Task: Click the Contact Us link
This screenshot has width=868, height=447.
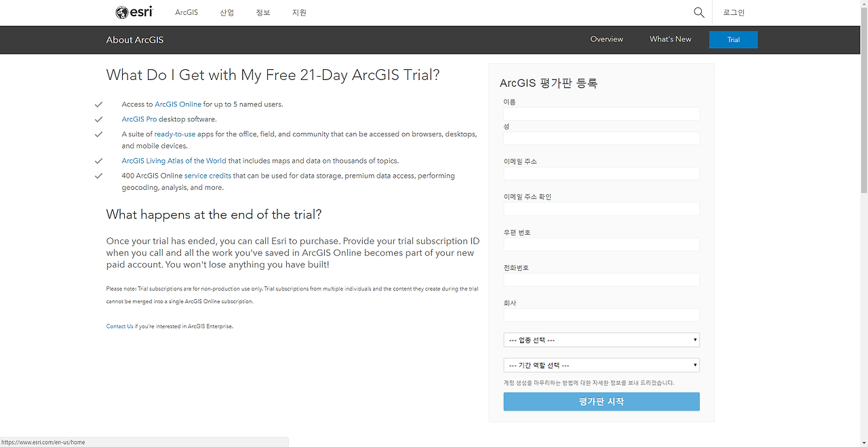Action: (119, 326)
